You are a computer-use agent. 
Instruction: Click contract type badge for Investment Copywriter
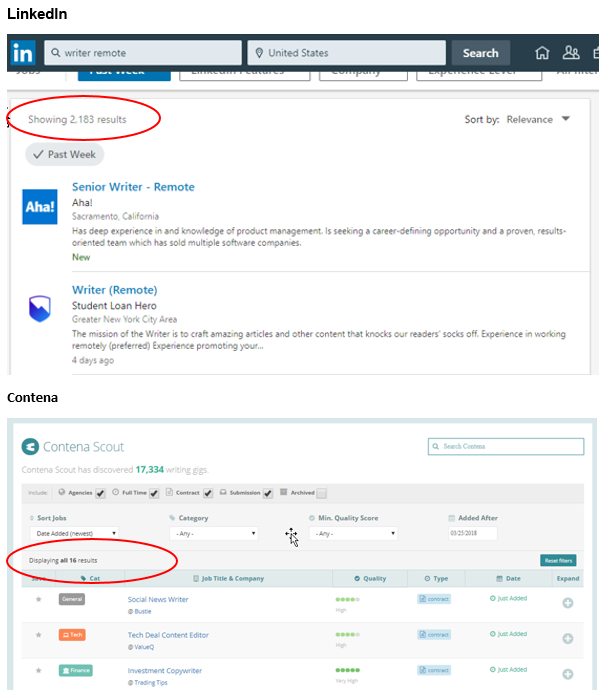[434, 670]
